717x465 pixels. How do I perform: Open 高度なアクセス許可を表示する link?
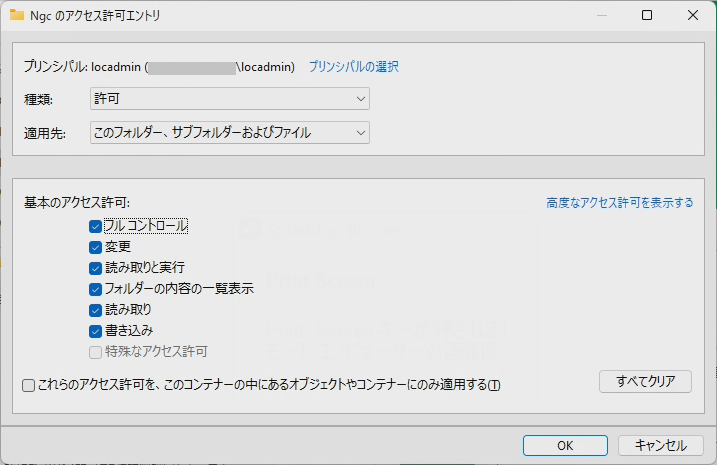click(x=620, y=203)
